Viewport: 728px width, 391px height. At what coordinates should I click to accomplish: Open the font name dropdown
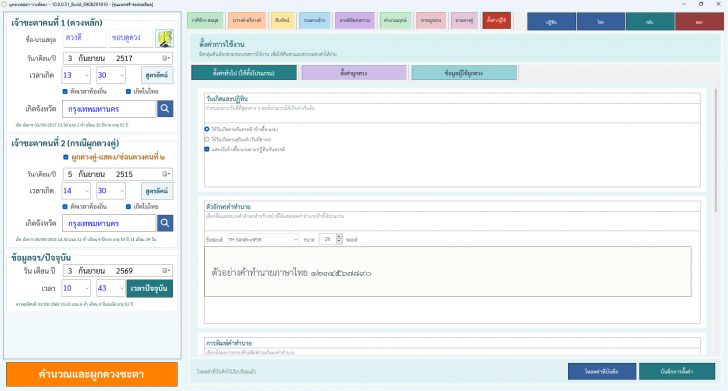coord(263,240)
